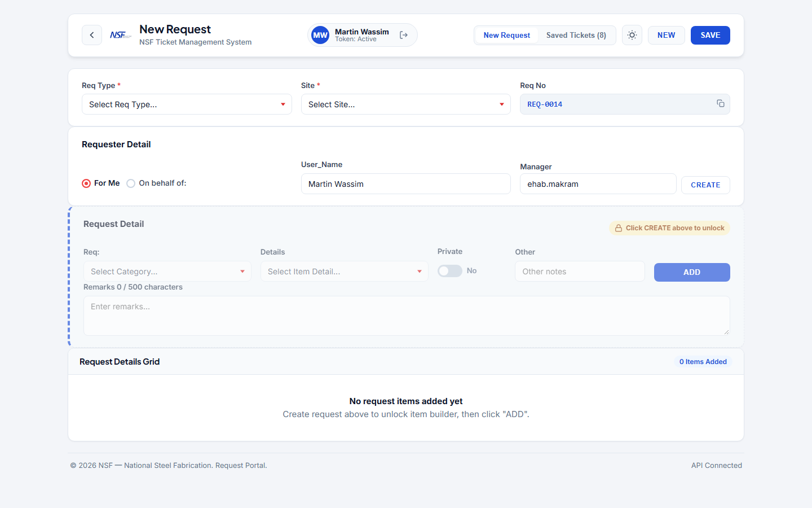Click the Other notes input field
This screenshot has width=812, height=508.
tap(580, 271)
